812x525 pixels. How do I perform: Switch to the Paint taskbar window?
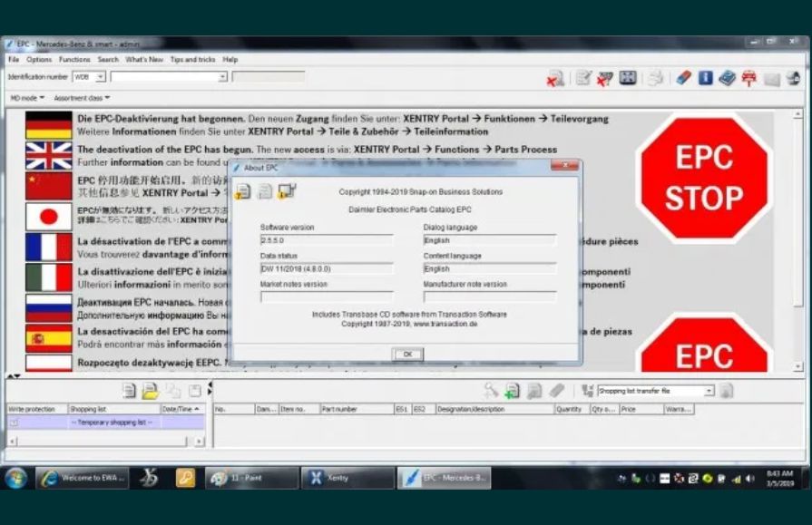pyautogui.click(x=251, y=477)
